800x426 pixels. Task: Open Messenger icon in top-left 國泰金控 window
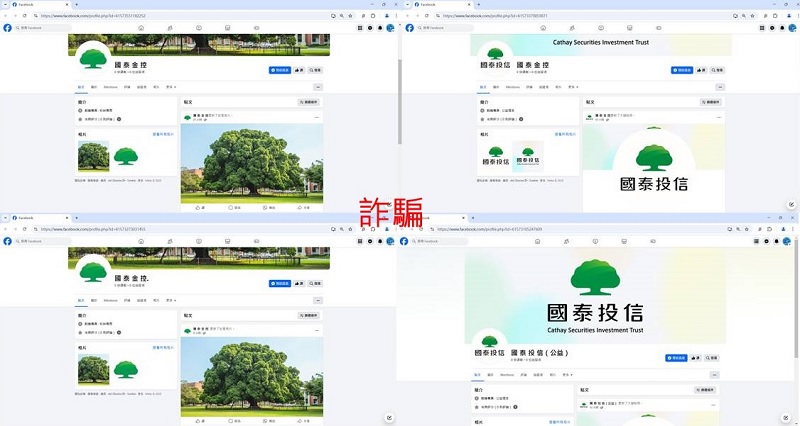pos(370,28)
